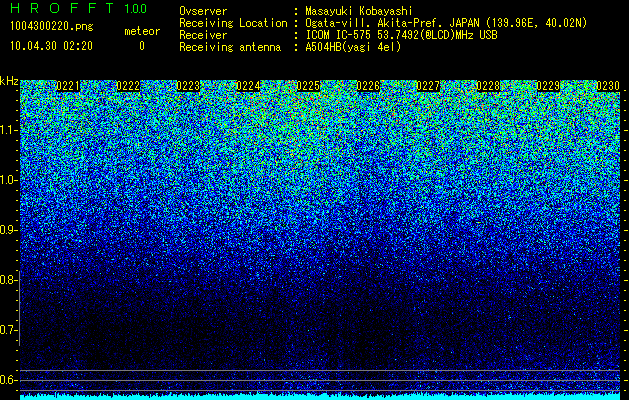This screenshot has height=400, width=629.
Task: Click the meteor label
Action: point(142,31)
